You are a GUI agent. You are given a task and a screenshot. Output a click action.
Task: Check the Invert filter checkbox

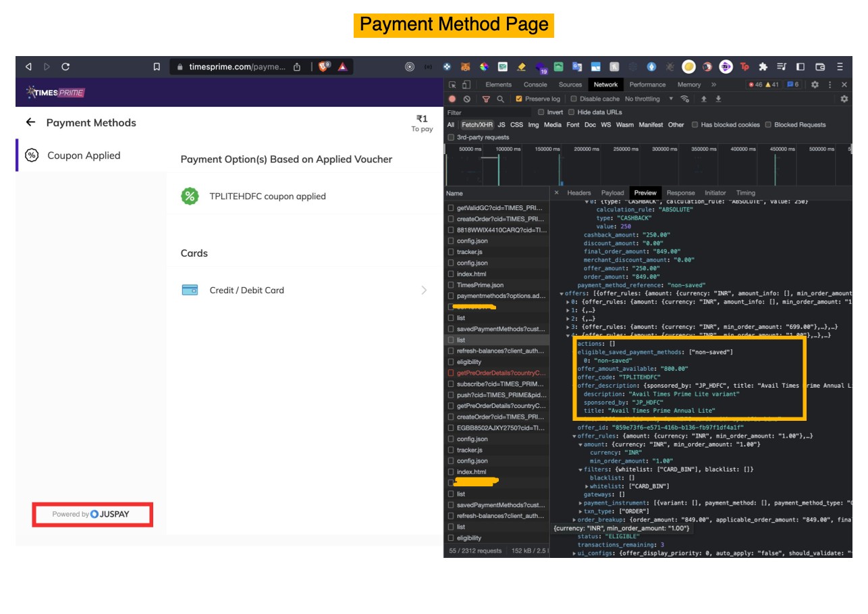[x=541, y=112]
